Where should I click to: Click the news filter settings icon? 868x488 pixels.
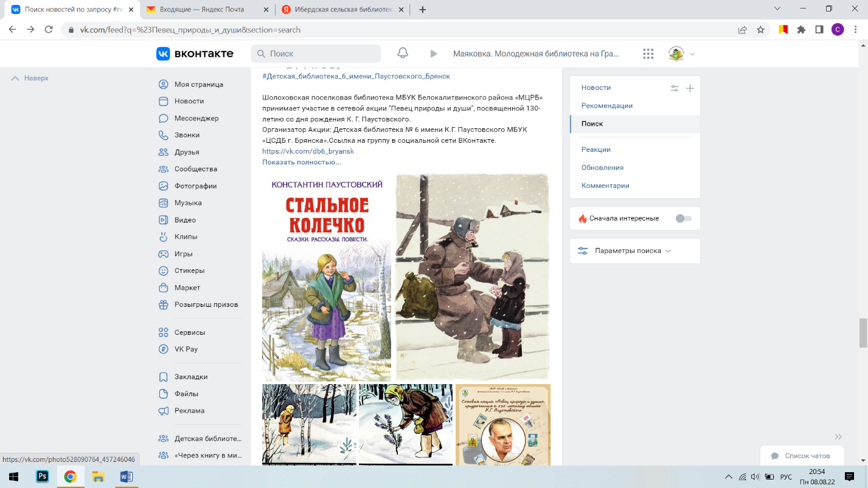pos(675,88)
